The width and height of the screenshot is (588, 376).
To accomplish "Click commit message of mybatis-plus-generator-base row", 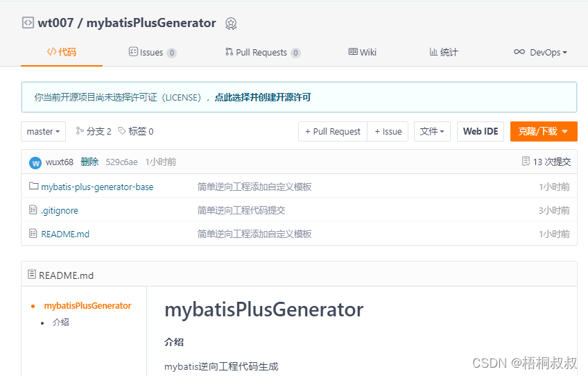I will (254, 187).
